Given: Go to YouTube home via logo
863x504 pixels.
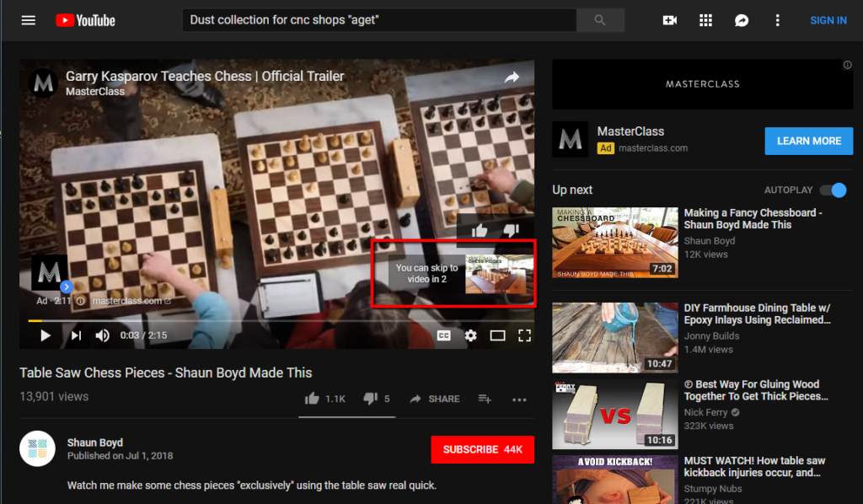Looking at the screenshot, I should [85, 20].
